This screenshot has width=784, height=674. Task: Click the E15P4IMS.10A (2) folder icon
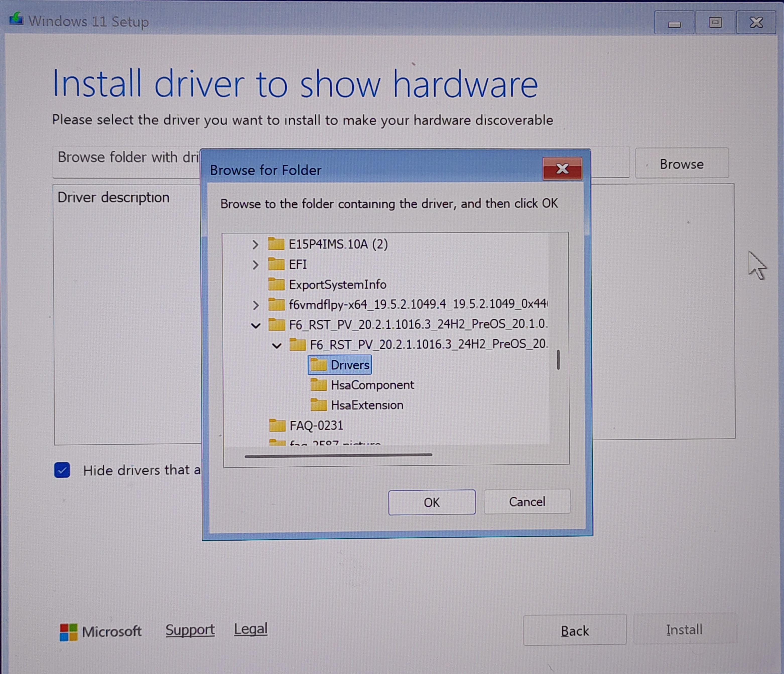point(276,244)
